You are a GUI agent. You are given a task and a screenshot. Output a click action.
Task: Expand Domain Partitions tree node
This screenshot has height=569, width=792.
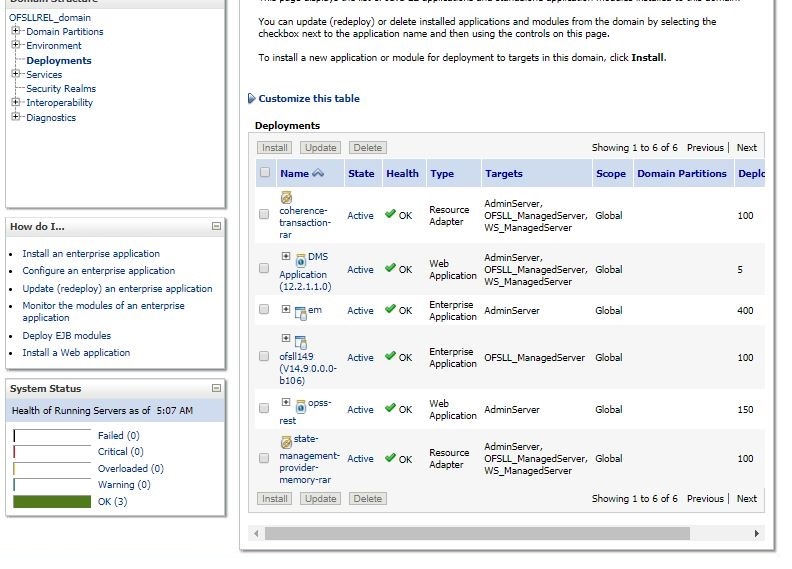click(16, 31)
